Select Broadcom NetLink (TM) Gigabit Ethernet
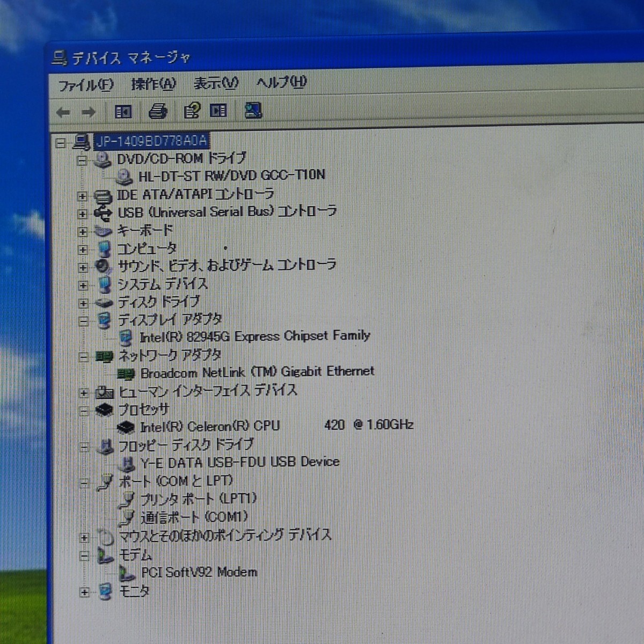This screenshot has height=644, width=644. (258, 372)
